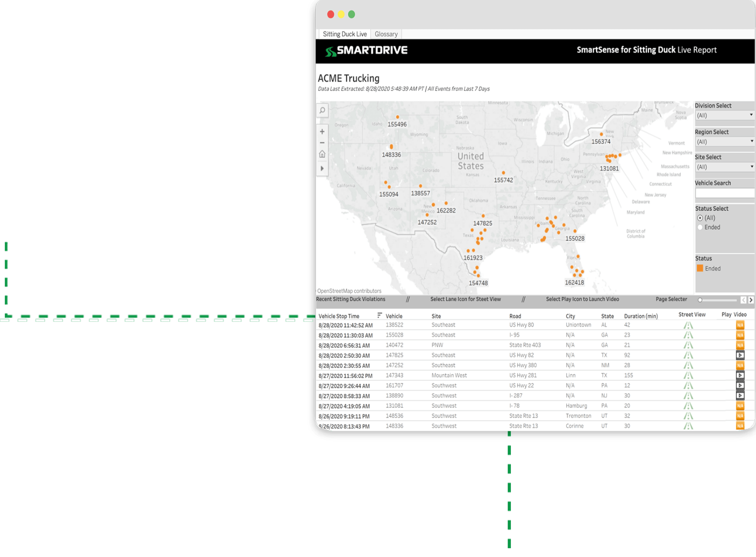This screenshot has height=557, width=756.
Task: Click Mountain West site cell
Action: (x=449, y=376)
